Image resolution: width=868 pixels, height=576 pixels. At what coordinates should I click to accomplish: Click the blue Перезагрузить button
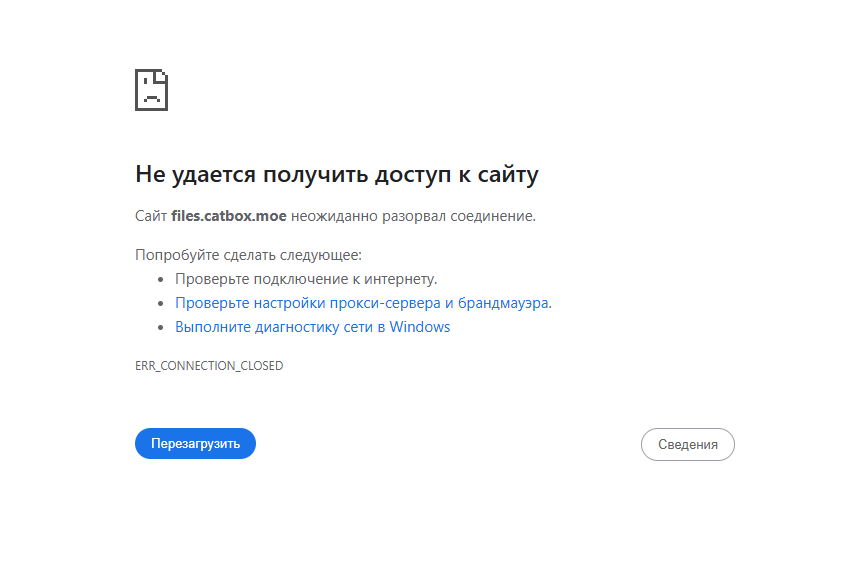(195, 443)
